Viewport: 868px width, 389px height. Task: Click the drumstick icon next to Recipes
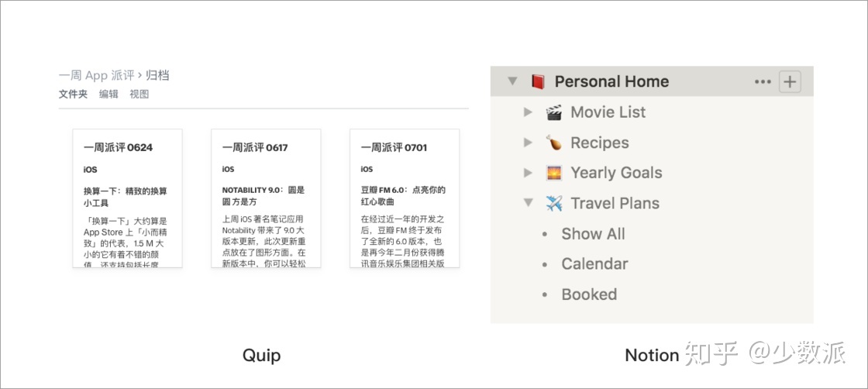click(553, 143)
